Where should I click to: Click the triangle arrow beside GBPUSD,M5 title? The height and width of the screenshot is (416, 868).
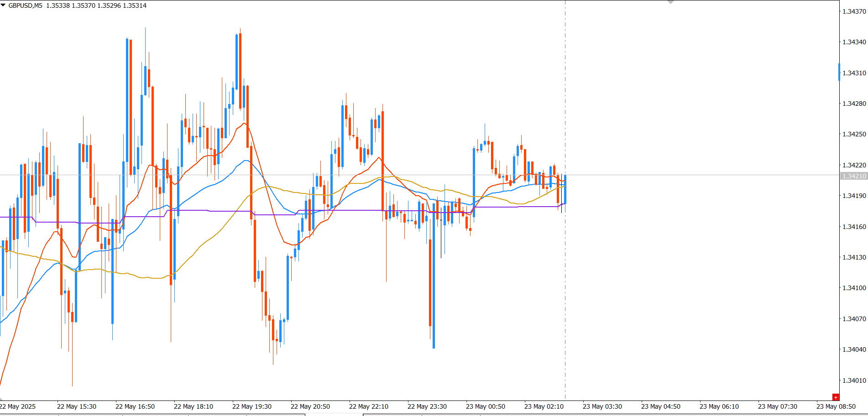(3, 5)
